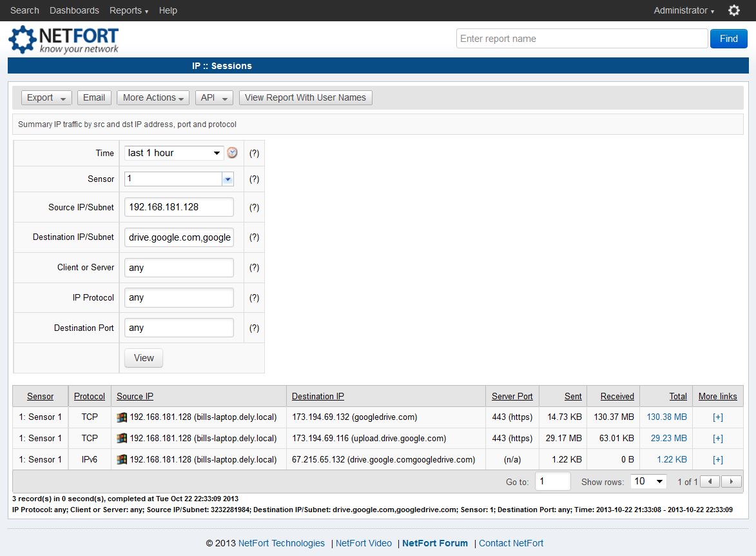Open the Help menu item
This screenshot has height=556, width=756.
click(168, 10)
